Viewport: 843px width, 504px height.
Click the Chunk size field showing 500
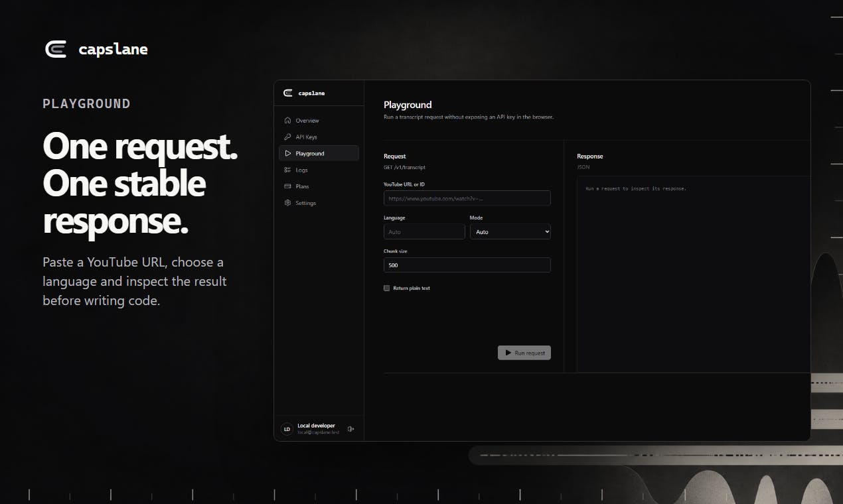point(467,265)
